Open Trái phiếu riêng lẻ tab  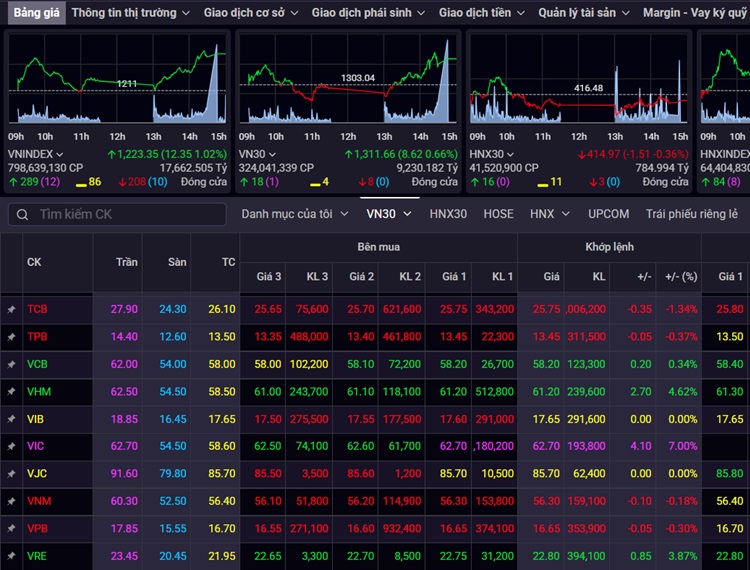point(692,214)
